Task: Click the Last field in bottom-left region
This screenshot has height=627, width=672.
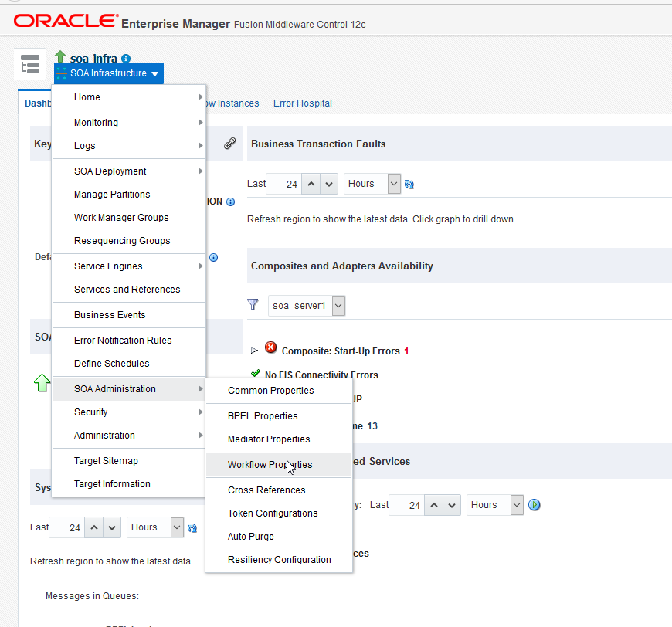Action: click(67, 527)
